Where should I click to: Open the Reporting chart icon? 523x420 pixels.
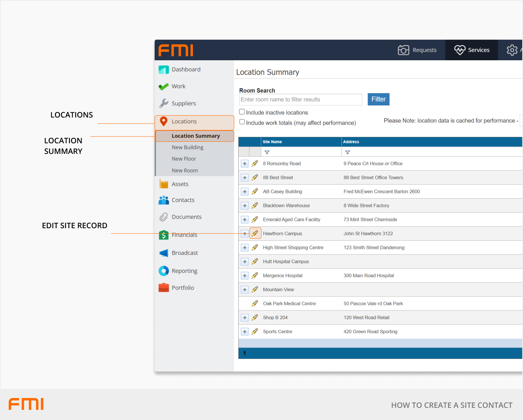(164, 271)
